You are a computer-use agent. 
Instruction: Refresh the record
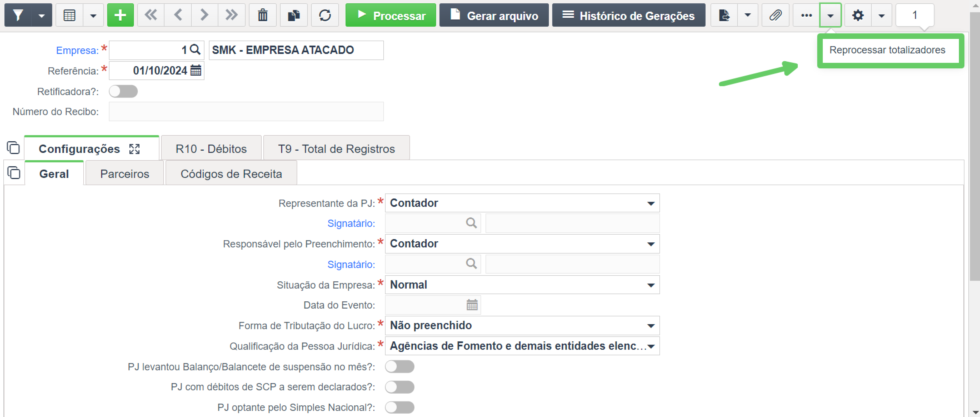[325, 15]
